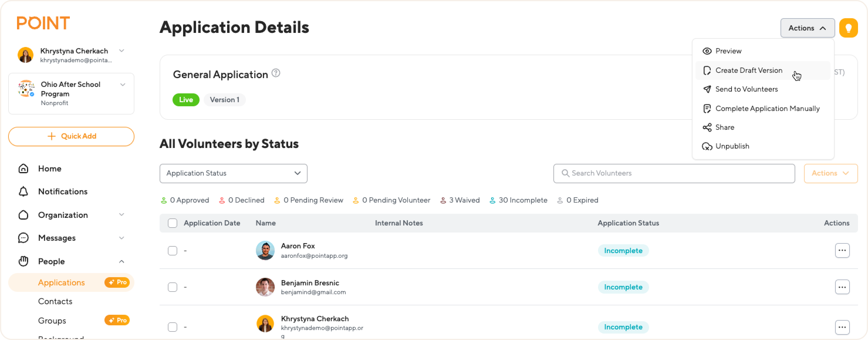Open the Contacts sidebar link

click(x=55, y=302)
